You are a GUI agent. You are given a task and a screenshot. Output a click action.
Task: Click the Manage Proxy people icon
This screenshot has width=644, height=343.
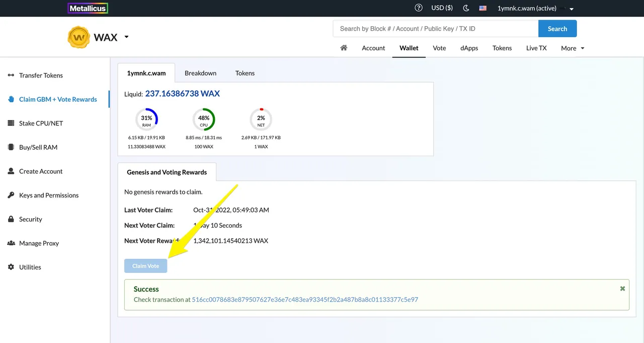pos(11,243)
